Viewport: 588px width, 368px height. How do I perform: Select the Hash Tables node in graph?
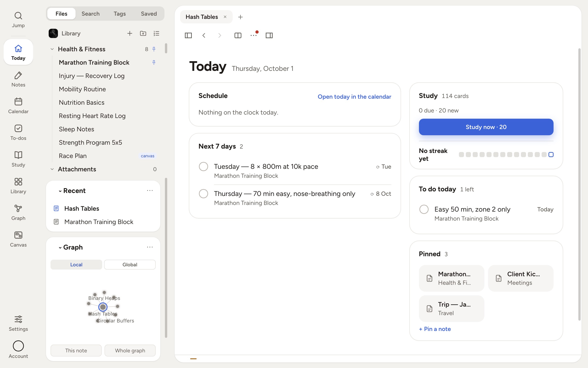click(x=103, y=307)
